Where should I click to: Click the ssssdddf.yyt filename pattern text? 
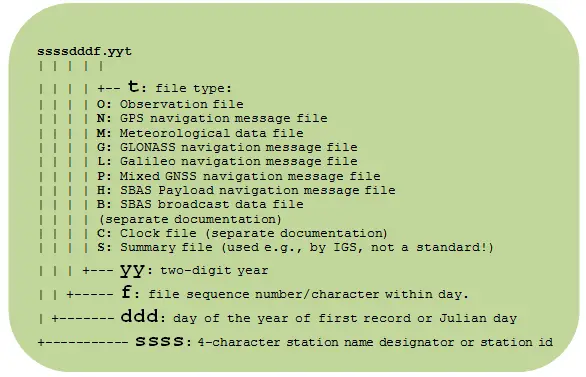[x=84, y=51]
